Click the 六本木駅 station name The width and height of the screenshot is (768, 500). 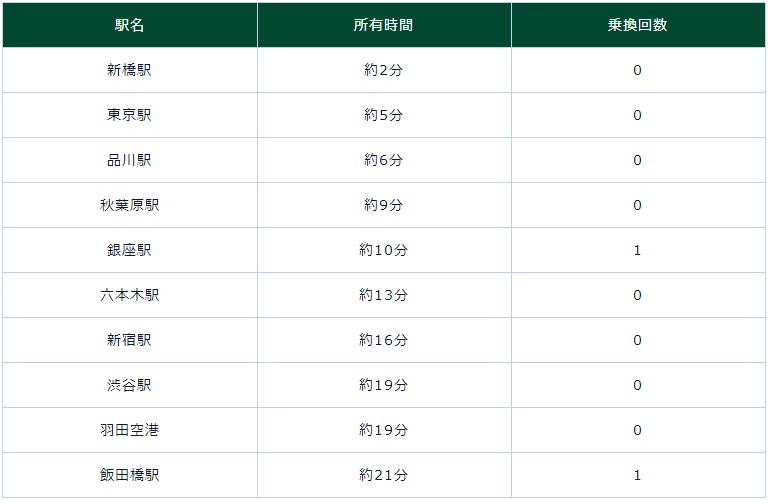(x=130, y=295)
